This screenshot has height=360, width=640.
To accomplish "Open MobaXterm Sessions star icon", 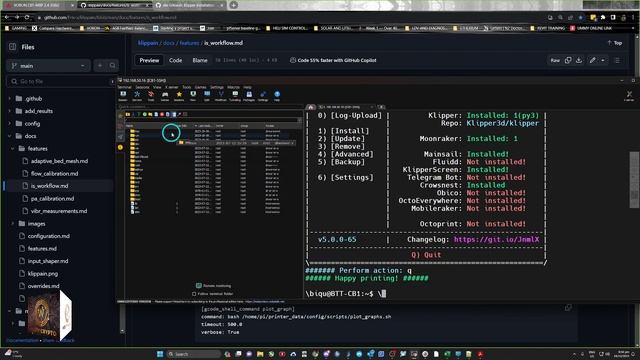I will pyautogui.click(x=179, y=96).
